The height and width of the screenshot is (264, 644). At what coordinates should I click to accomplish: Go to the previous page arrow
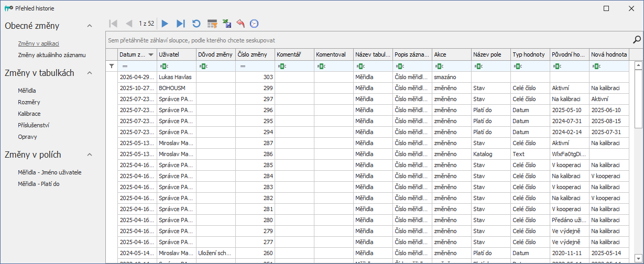[x=129, y=24]
